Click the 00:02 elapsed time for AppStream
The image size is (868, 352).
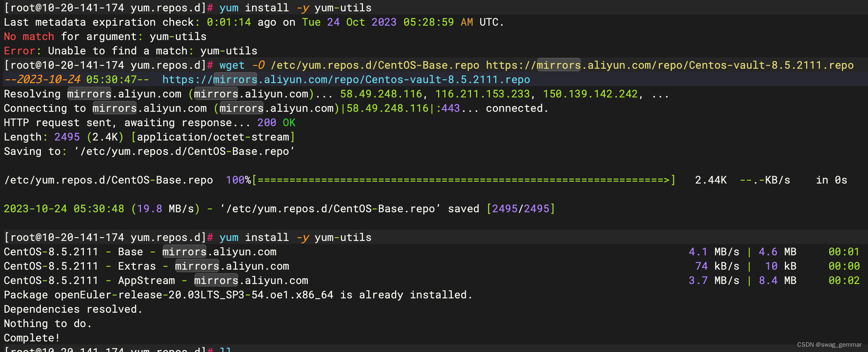(844, 280)
